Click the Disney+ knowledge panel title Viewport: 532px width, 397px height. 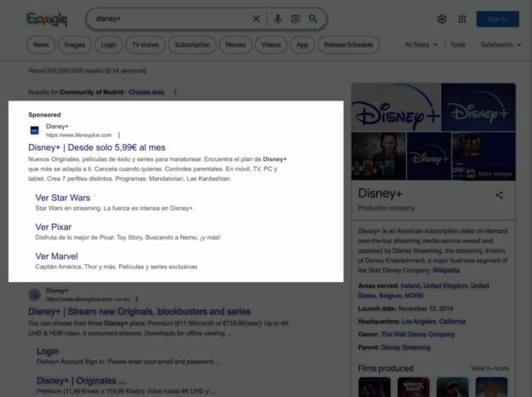[x=380, y=193]
